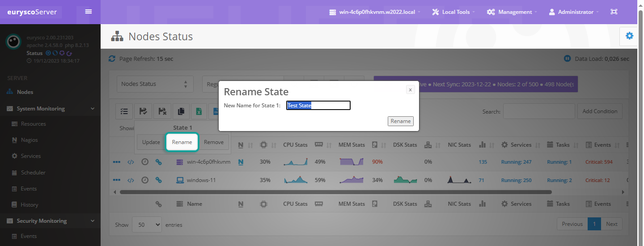Screen dimensions: 644x246
Task: Click the windows-11 CPU sparkline chart
Action: 296,180
